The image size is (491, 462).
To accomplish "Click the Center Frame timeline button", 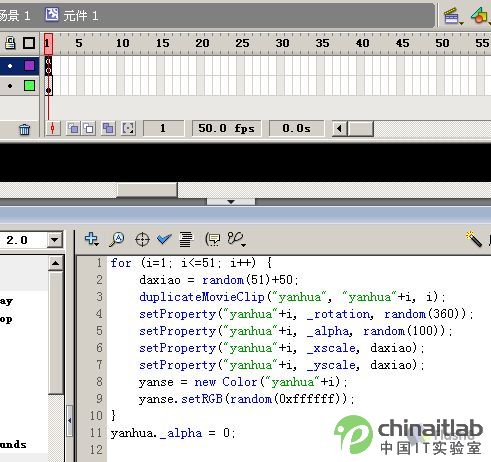I will pos(53,128).
